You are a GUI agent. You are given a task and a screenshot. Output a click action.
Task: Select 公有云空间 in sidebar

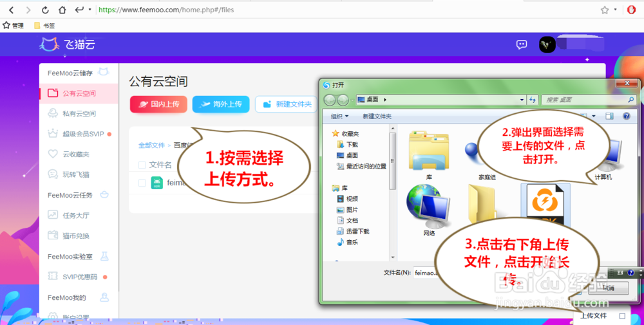(79, 93)
